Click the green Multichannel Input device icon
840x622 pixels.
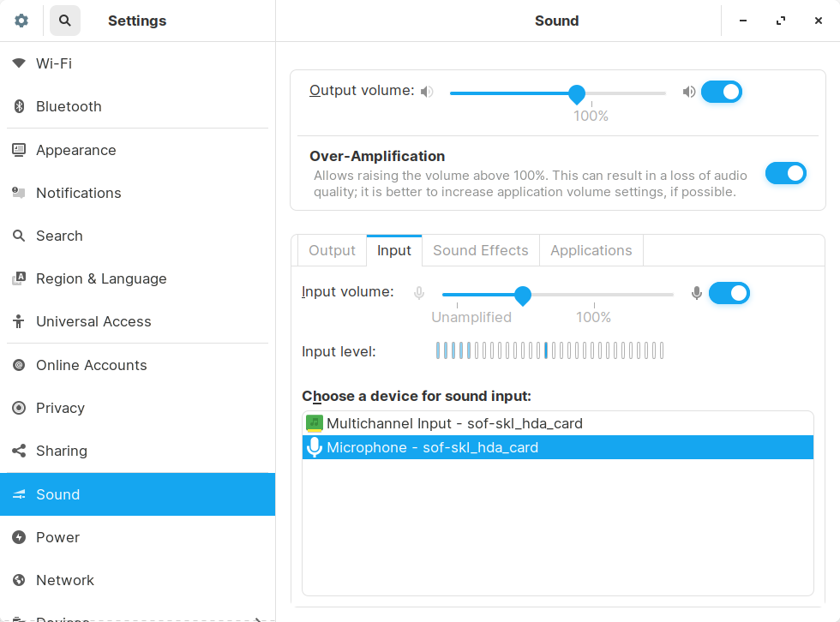click(x=315, y=423)
